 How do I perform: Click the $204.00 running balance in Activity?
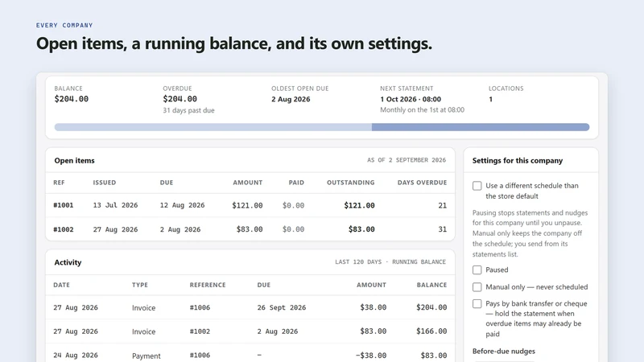pyautogui.click(x=431, y=307)
